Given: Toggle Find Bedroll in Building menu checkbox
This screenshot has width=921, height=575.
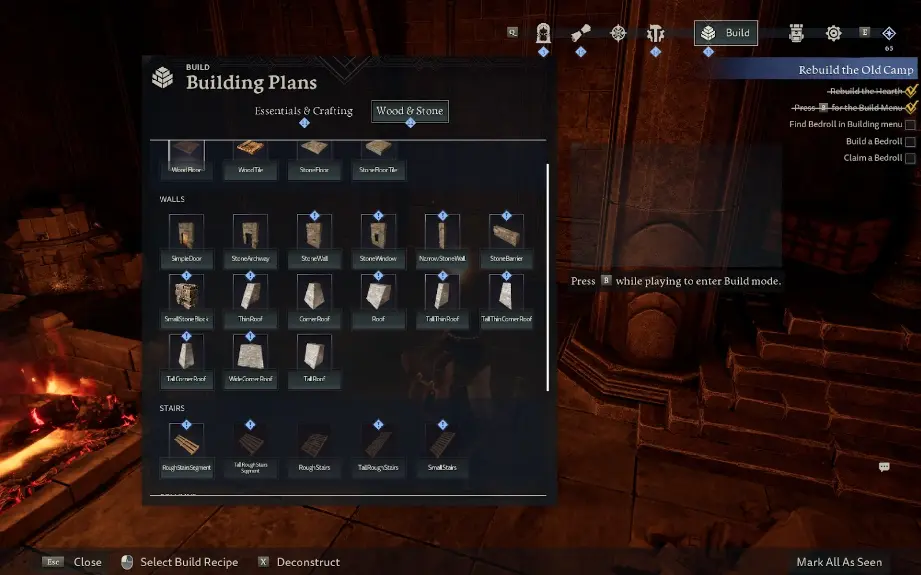Looking at the screenshot, I should [x=910, y=125].
